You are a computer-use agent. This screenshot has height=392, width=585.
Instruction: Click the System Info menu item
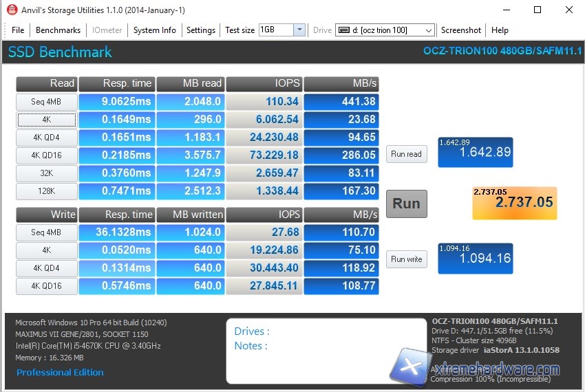154,30
